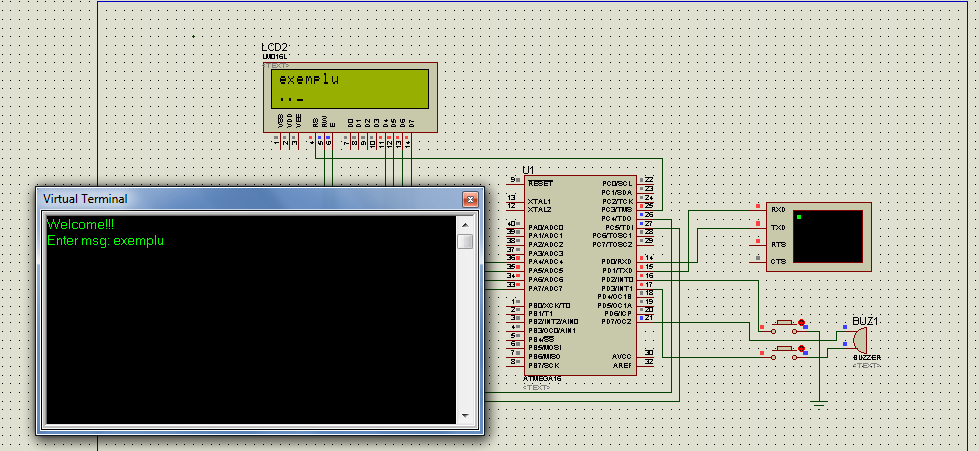This screenshot has width=979, height=451.
Task: Click the 'PD7/OC2' pin label
Action: (x=616, y=322)
